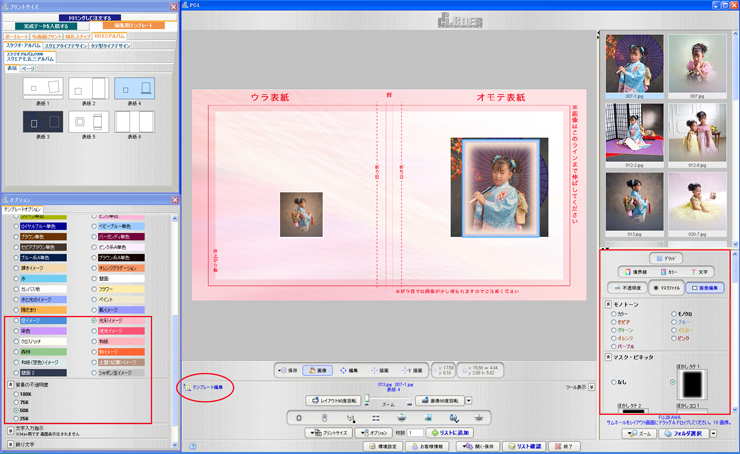Viewport: 740px width, 454px height.
Task: Select the 画像 image mode tool
Action: pyautogui.click(x=317, y=370)
